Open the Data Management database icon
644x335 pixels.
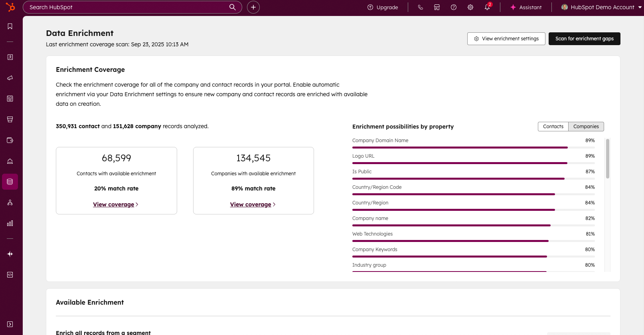point(10,182)
